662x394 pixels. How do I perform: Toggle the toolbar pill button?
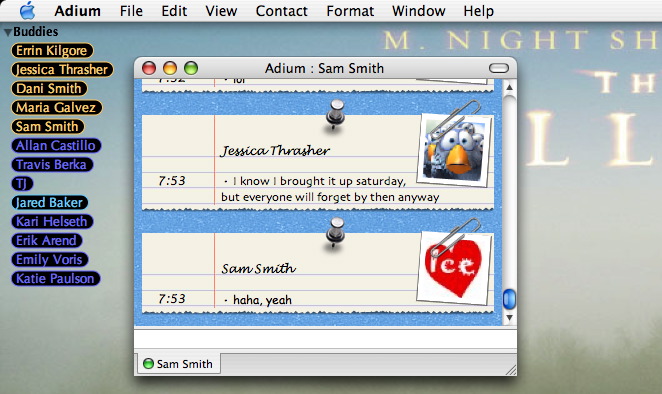(499, 68)
